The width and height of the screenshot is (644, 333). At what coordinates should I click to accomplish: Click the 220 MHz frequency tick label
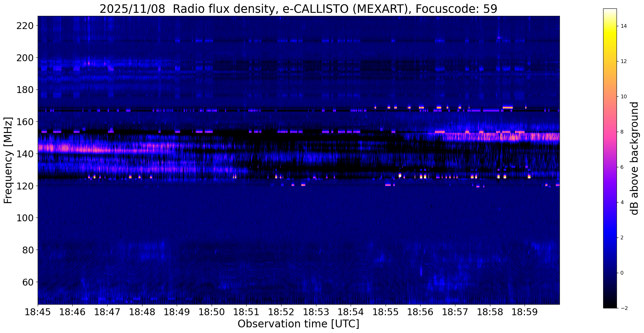tap(25, 26)
